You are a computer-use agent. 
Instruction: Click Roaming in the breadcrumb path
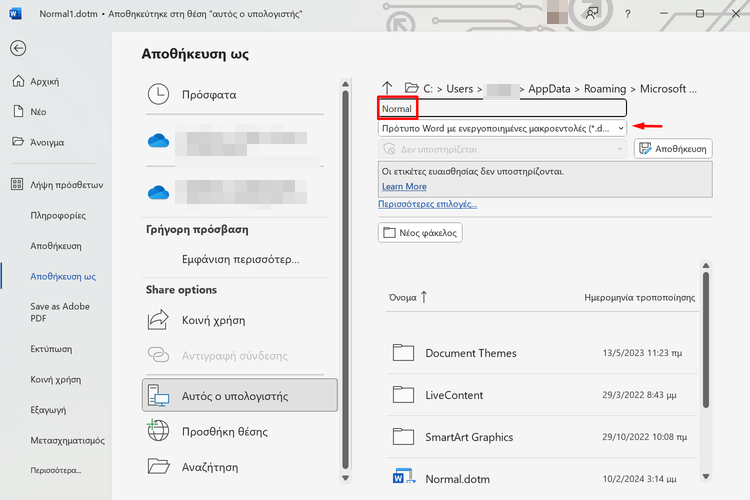click(605, 89)
